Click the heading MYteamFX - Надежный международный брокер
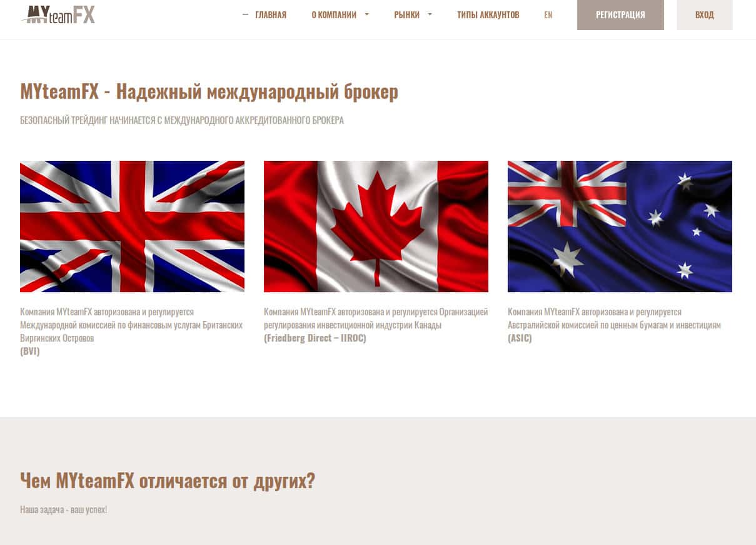 (209, 91)
